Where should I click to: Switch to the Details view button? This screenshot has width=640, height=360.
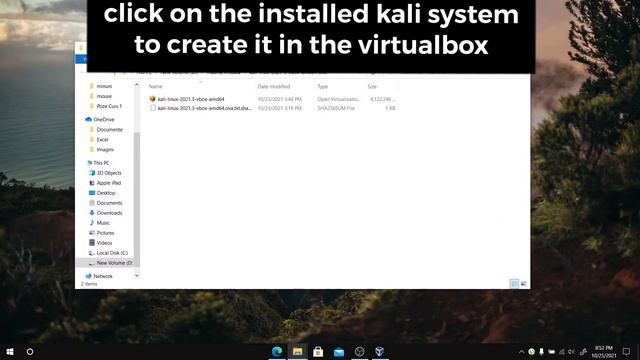[514, 284]
